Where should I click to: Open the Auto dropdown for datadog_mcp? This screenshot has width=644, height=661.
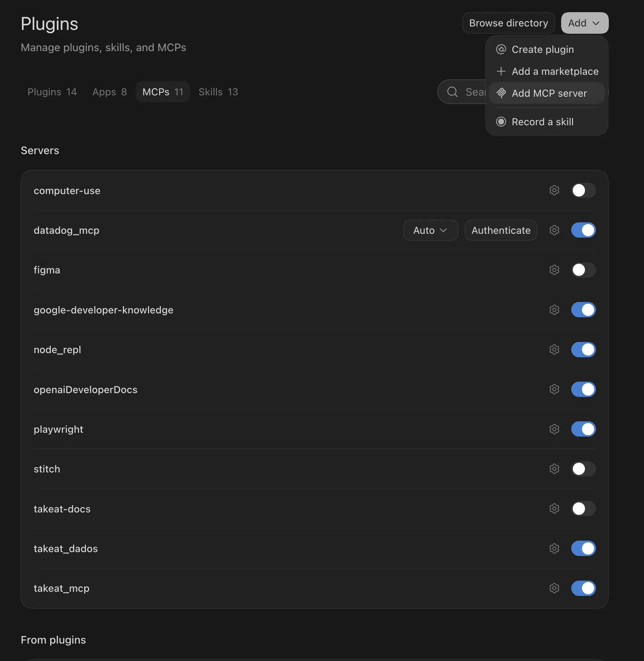(x=430, y=230)
